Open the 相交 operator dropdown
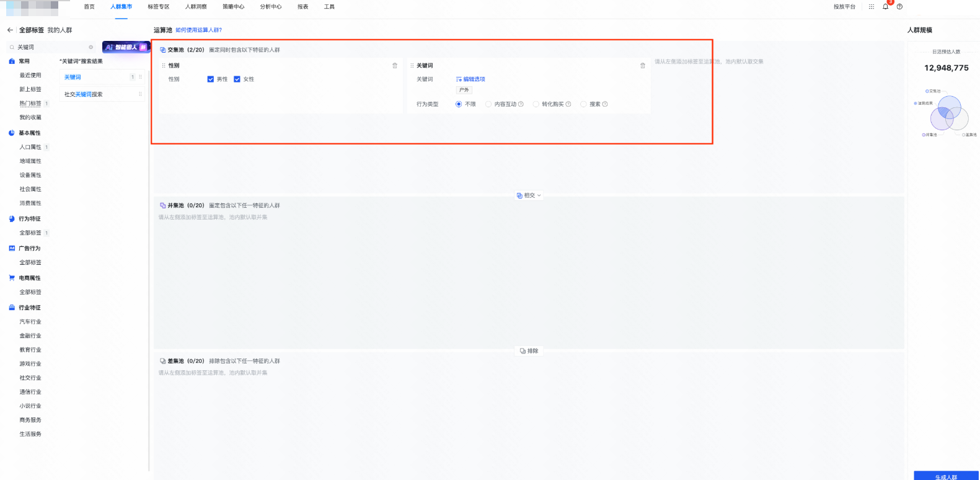 tap(529, 195)
